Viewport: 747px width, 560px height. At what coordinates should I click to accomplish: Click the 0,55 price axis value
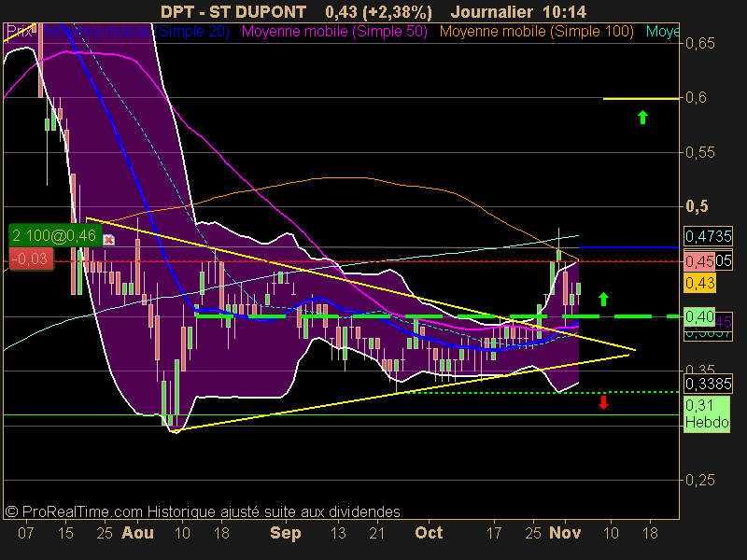[x=699, y=152]
